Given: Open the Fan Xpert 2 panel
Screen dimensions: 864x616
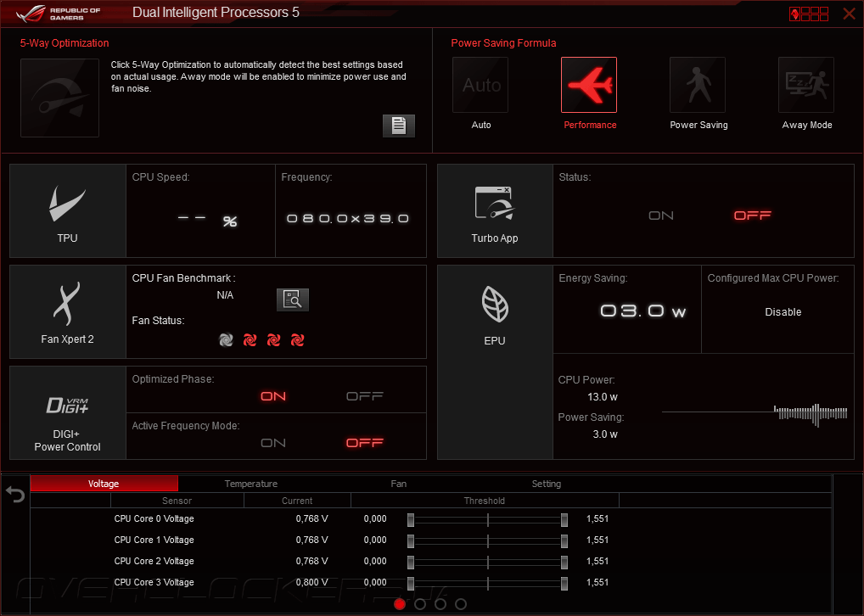Looking at the screenshot, I should click(x=68, y=312).
